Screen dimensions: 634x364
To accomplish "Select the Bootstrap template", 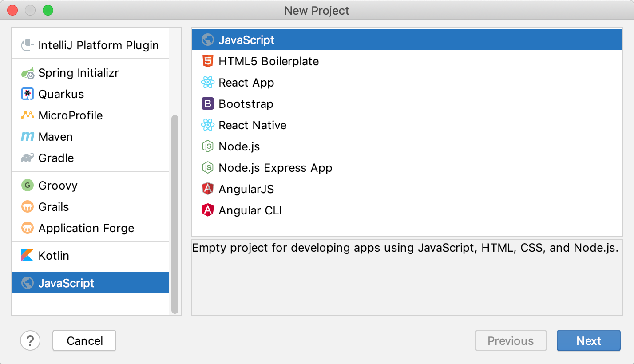I will click(x=407, y=104).
